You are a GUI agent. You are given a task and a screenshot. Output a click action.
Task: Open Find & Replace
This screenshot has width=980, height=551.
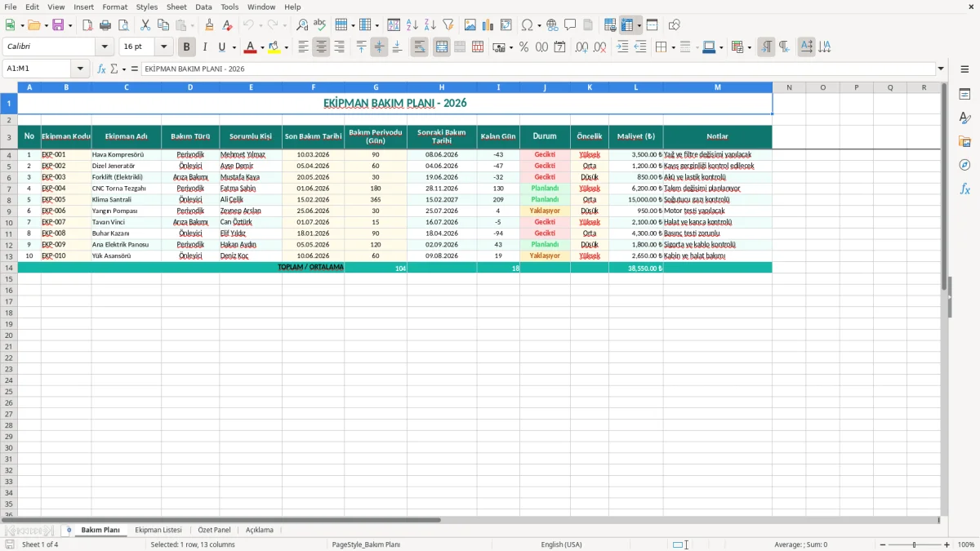coord(302,25)
